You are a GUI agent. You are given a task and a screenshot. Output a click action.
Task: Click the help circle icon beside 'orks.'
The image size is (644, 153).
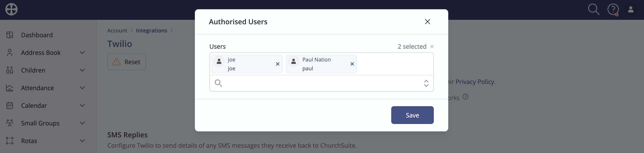click(465, 97)
